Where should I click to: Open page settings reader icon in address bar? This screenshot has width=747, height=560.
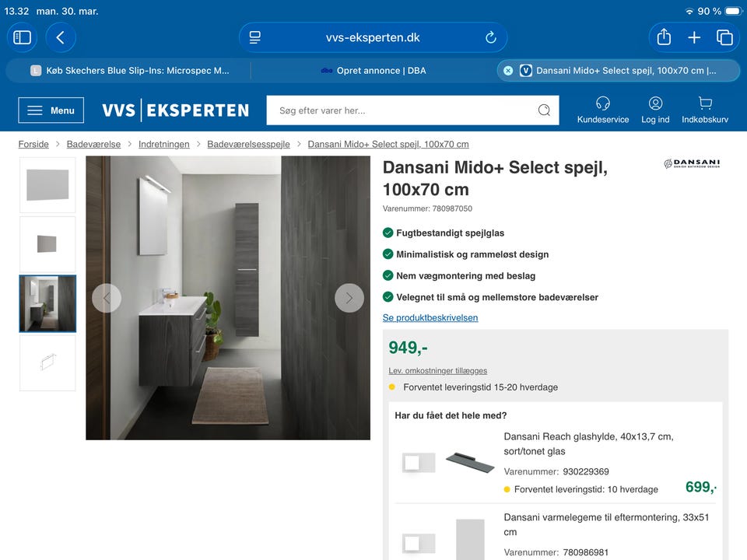255,37
